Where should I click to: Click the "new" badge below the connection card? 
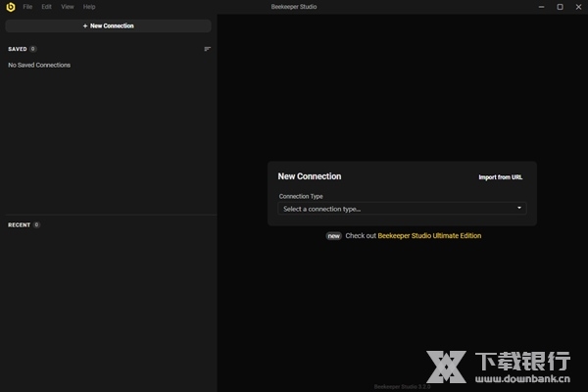click(x=333, y=236)
